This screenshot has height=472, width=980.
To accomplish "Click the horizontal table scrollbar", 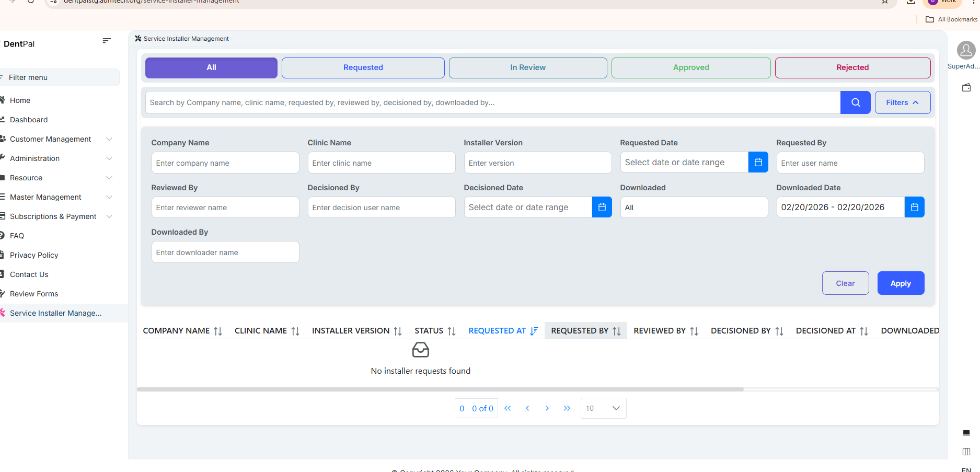I will 440,389.
